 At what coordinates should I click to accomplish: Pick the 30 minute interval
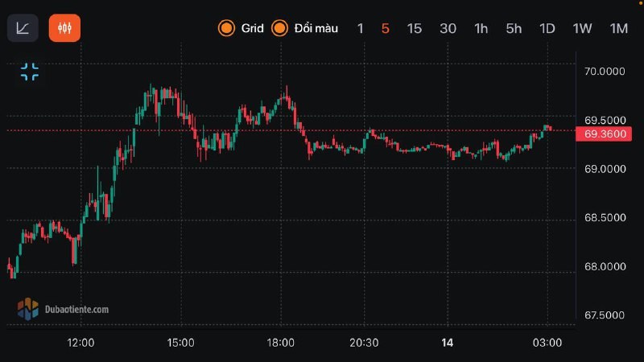pos(448,28)
